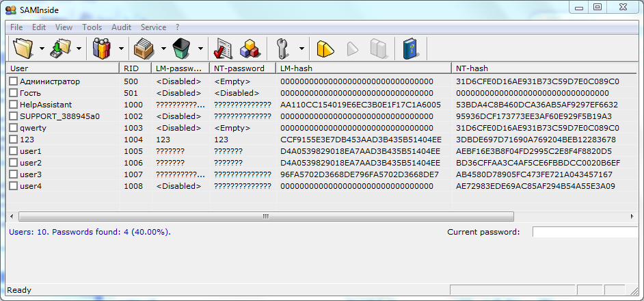Check the SUPPORT_388945a0 user checkbox
644x301 pixels.
click(14, 116)
